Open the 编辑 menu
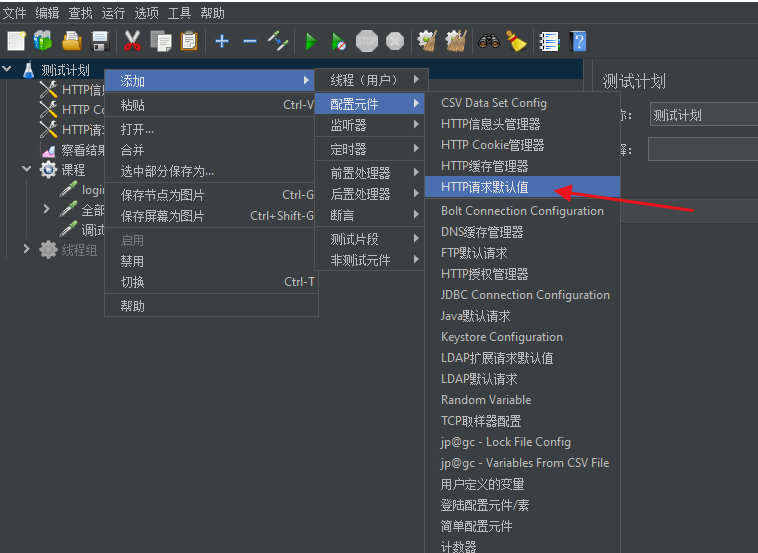Screen dimensions: 758x553 pos(47,13)
